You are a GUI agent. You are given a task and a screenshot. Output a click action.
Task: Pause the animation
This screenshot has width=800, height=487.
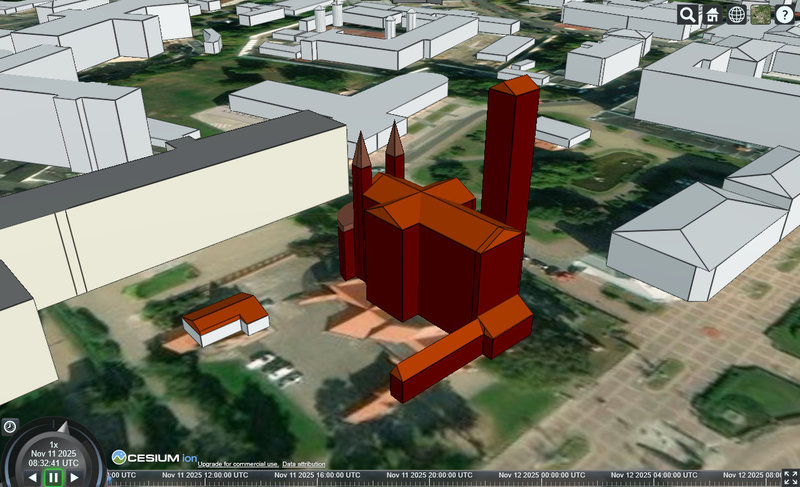tap(54, 478)
